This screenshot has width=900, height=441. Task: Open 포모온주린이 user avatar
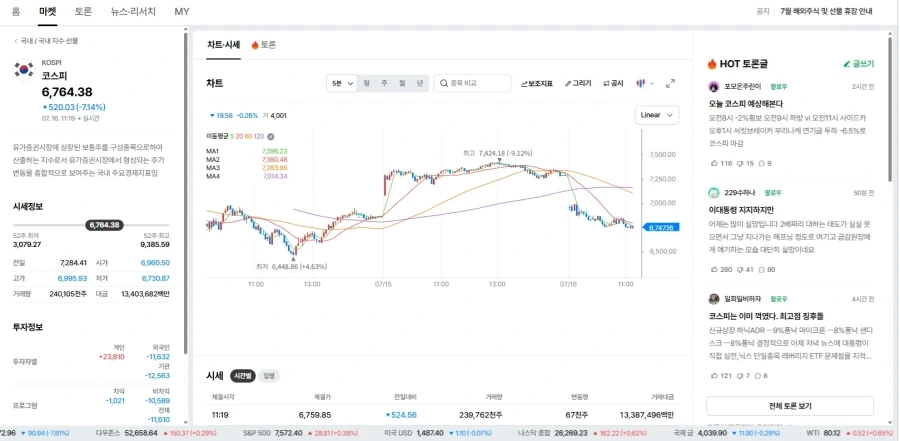tap(713, 87)
